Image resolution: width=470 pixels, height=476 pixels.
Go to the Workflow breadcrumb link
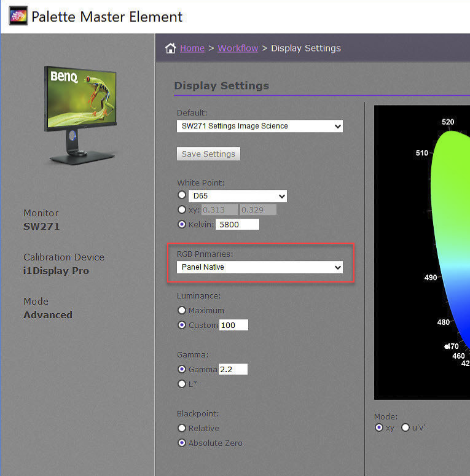tap(238, 48)
